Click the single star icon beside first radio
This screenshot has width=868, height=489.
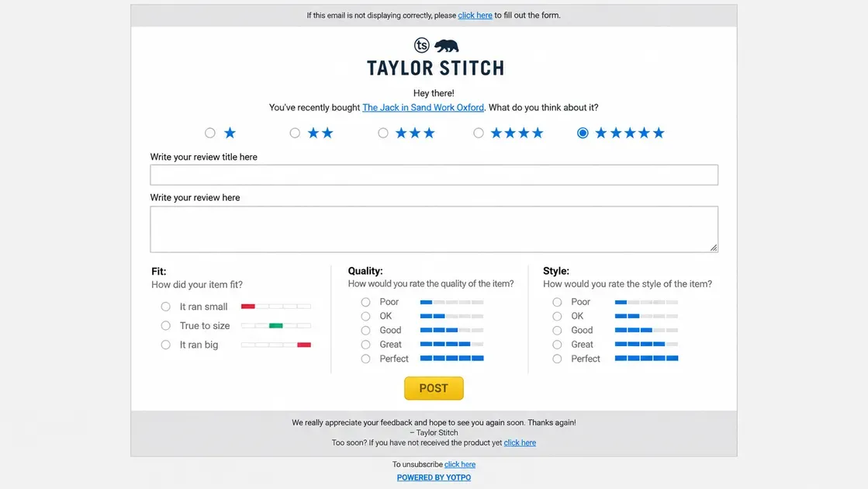(230, 133)
